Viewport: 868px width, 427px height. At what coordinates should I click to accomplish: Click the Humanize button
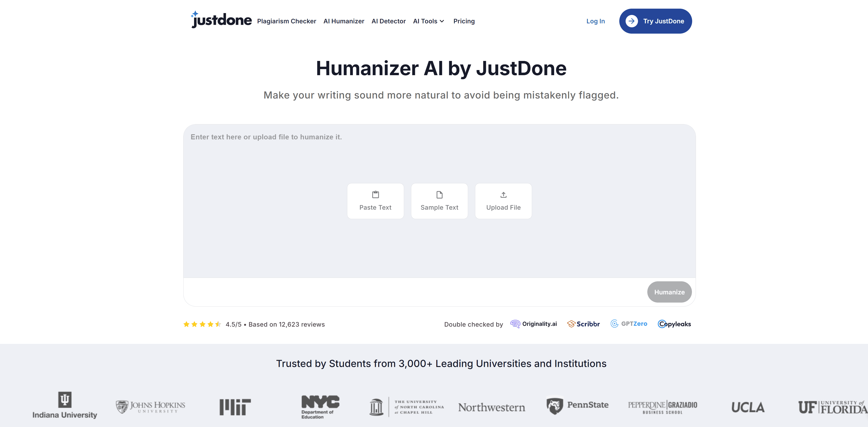click(x=669, y=292)
